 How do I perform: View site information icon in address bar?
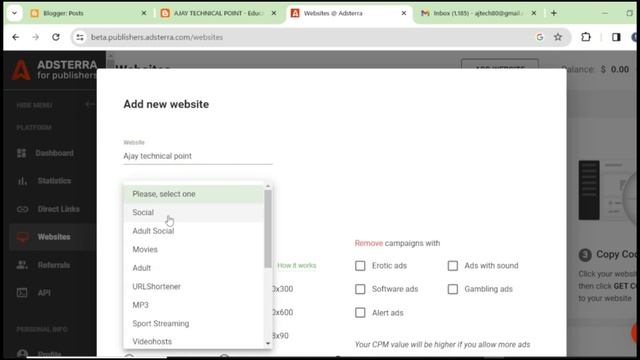click(80, 37)
